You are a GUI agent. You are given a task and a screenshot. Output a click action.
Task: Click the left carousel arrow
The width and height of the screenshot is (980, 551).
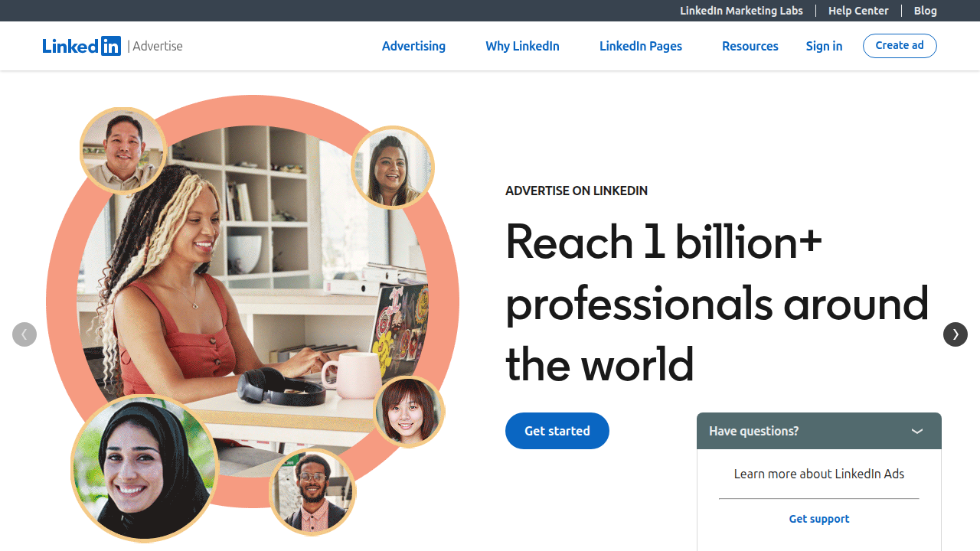pyautogui.click(x=24, y=334)
